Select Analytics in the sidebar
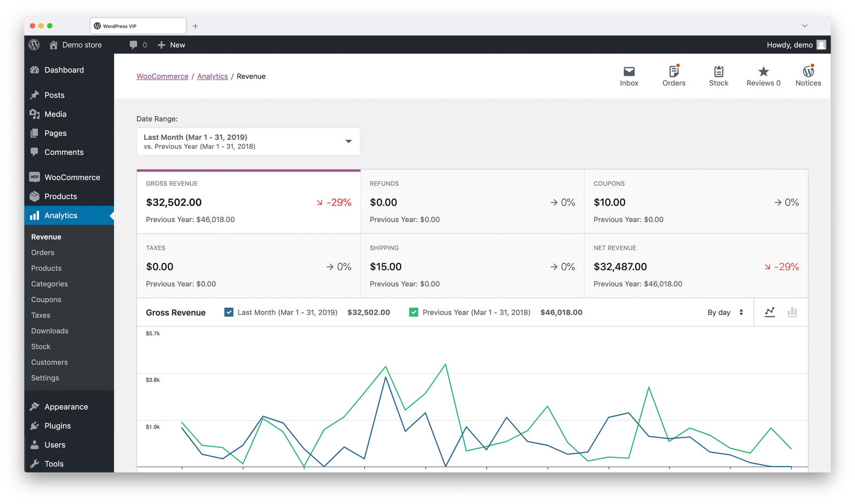Viewport: 855px width, 504px height. tap(69, 216)
